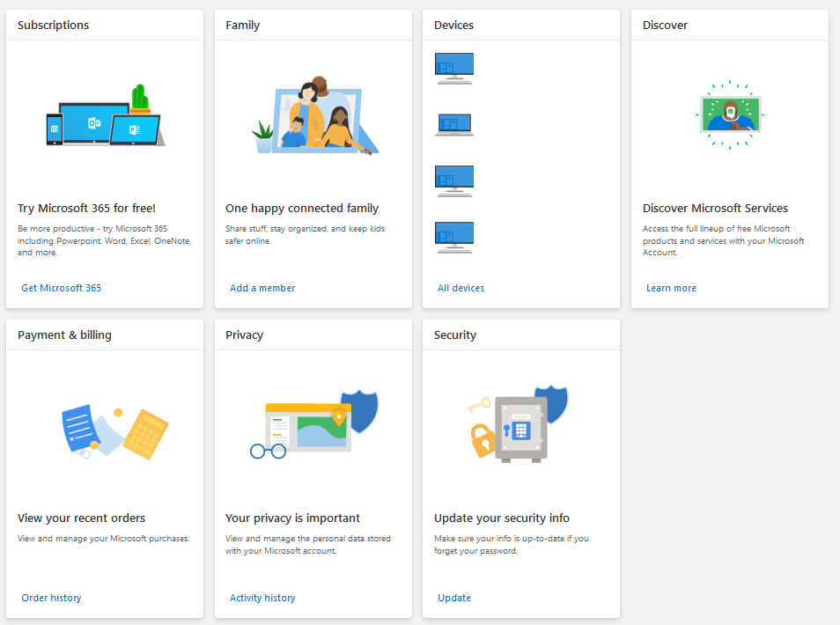
Task: Open the Get Microsoft 365 link
Action: click(61, 288)
